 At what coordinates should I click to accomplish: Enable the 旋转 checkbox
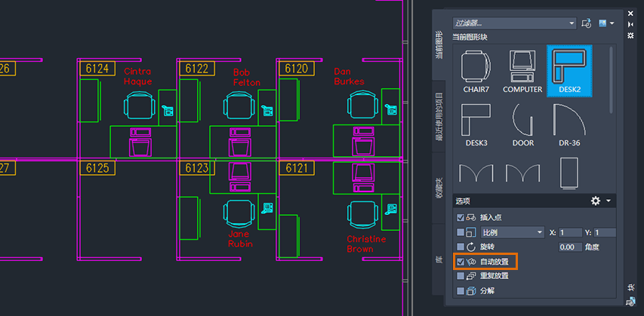click(461, 247)
